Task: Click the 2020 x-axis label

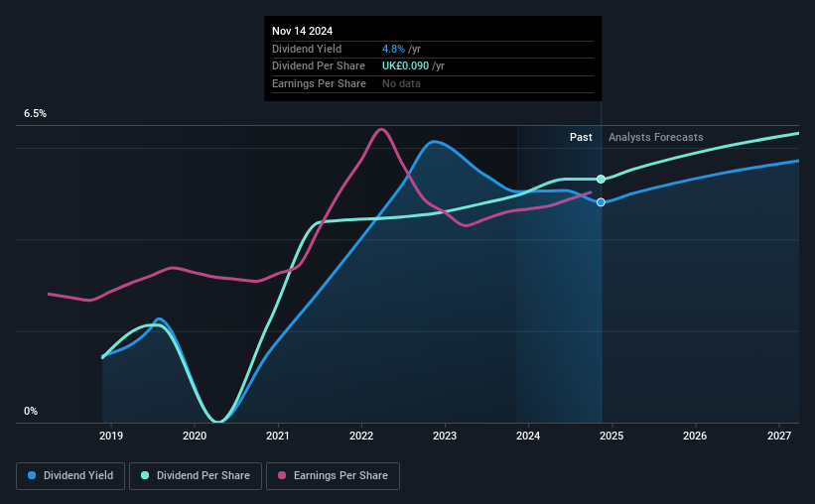Action: pyautogui.click(x=195, y=436)
